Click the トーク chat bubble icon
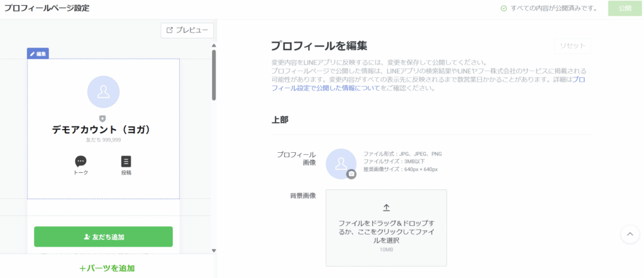This screenshot has width=644, height=278. [x=80, y=162]
